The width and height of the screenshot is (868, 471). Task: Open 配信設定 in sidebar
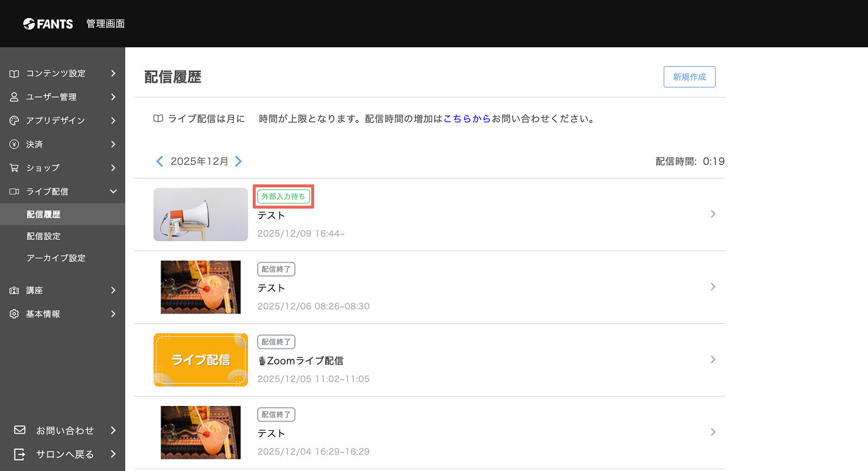tap(44, 236)
